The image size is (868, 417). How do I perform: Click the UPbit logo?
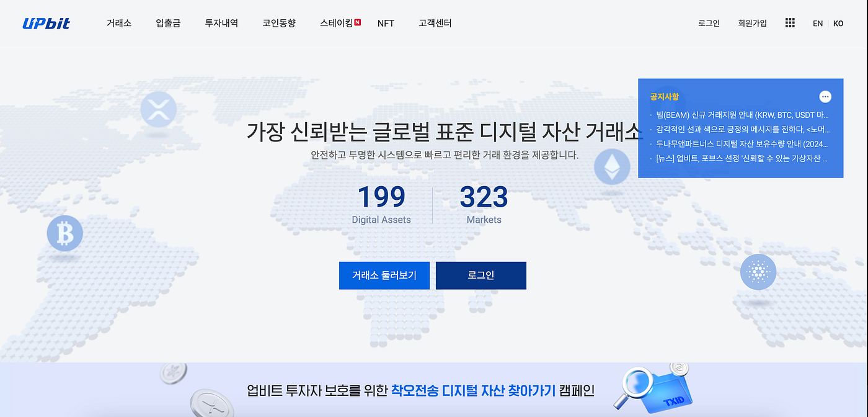pyautogui.click(x=46, y=24)
